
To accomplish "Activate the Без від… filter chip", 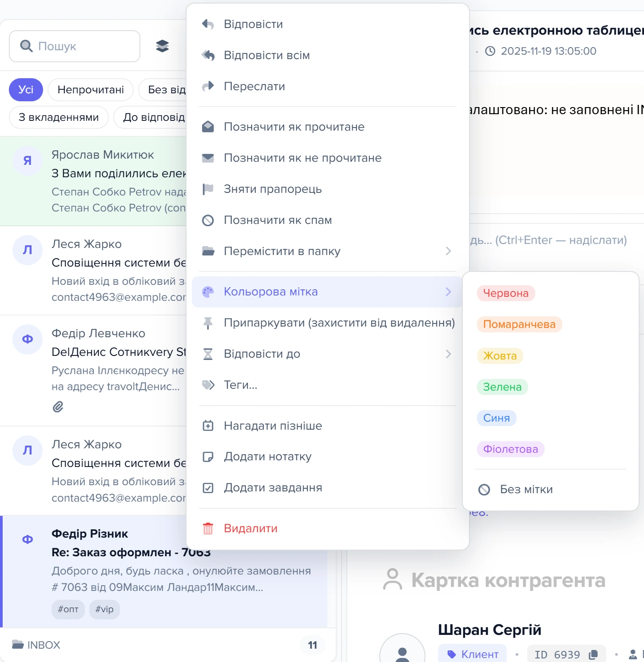I will click(x=163, y=90).
